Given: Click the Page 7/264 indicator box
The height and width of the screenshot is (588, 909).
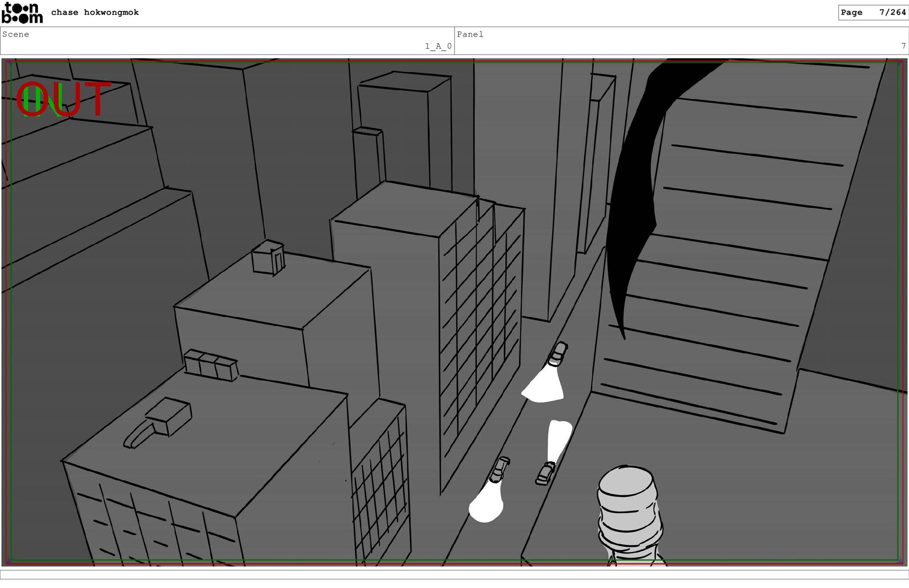Looking at the screenshot, I should coord(873,12).
